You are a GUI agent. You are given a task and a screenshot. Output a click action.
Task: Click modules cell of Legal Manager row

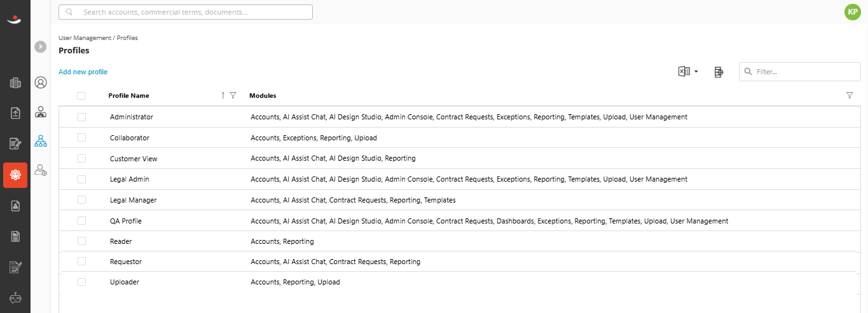click(x=354, y=201)
